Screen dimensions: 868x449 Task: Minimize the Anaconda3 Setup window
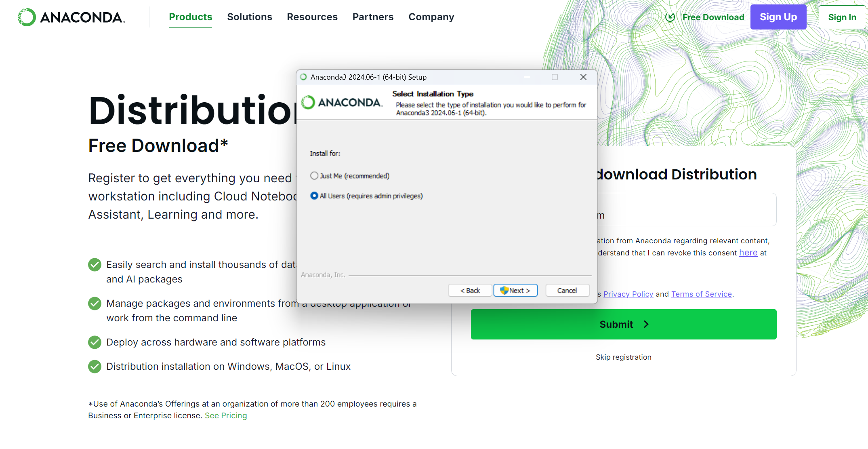527,77
